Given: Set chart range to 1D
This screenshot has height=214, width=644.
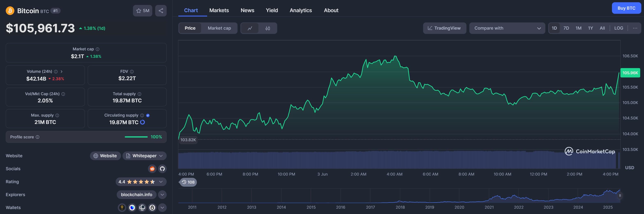Looking at the screenshot, I should [554, 28].
